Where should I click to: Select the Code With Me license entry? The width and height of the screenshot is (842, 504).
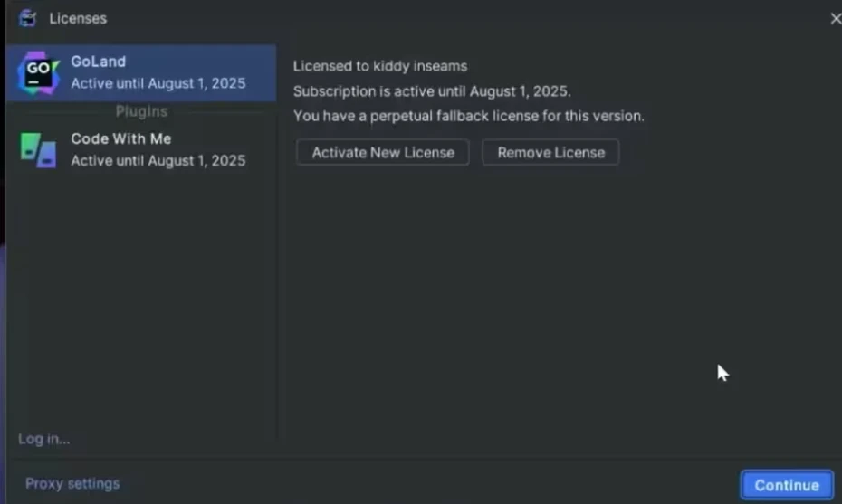120,139
